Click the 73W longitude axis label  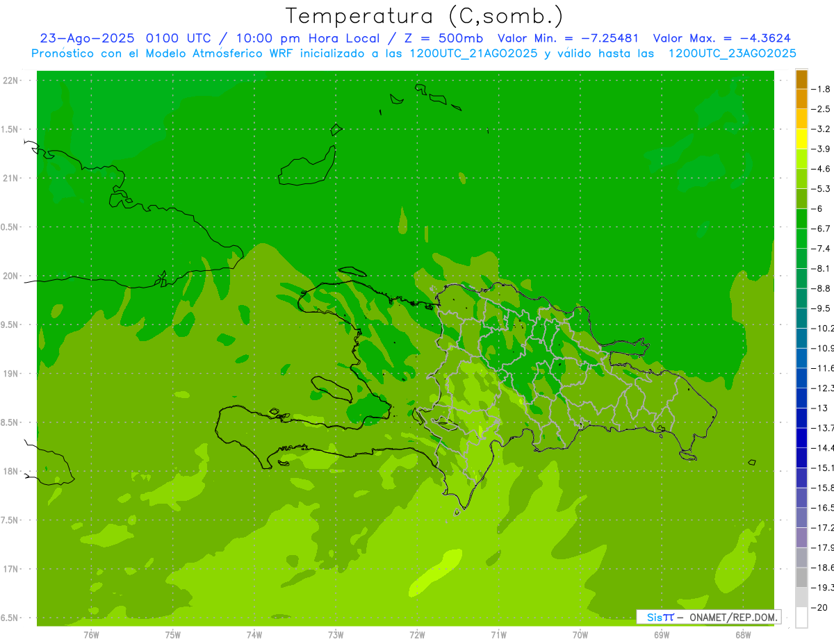[336, 634]
